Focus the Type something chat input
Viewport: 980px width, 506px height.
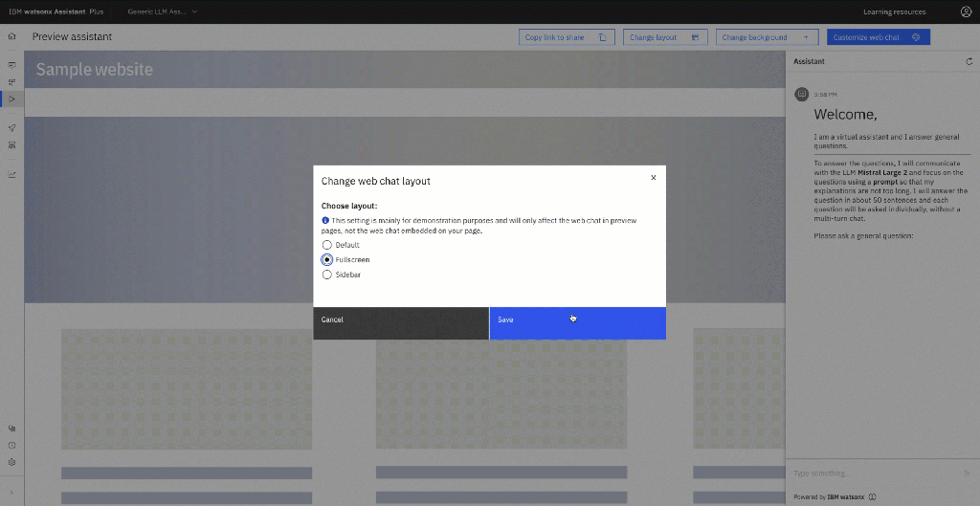[x=871, y=473]
